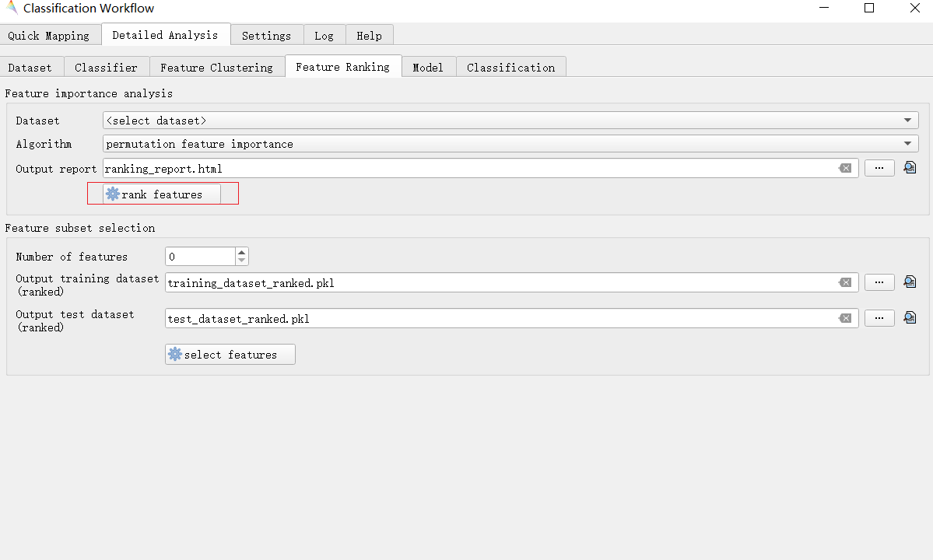Screen dimensions: 933x560
Task: Decrease the number of features
Action: [x=241, y=261]
